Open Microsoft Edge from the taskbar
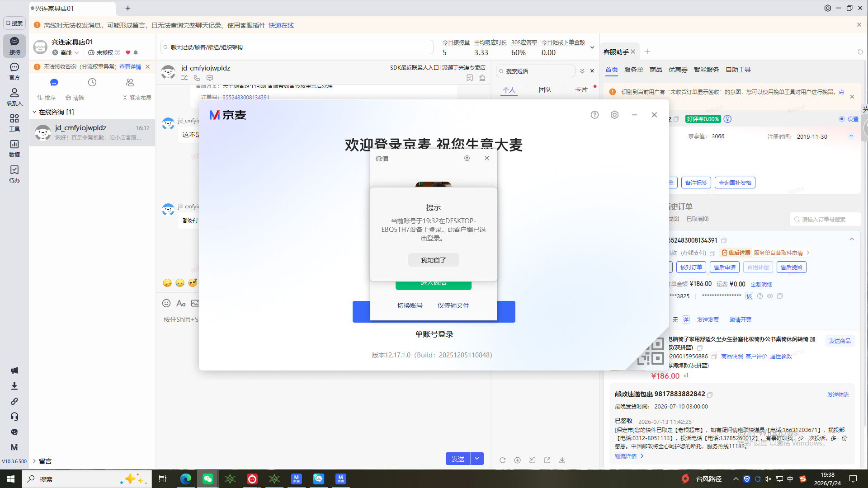Viewport: 868px width, 488px height. [x=185, y=479]
